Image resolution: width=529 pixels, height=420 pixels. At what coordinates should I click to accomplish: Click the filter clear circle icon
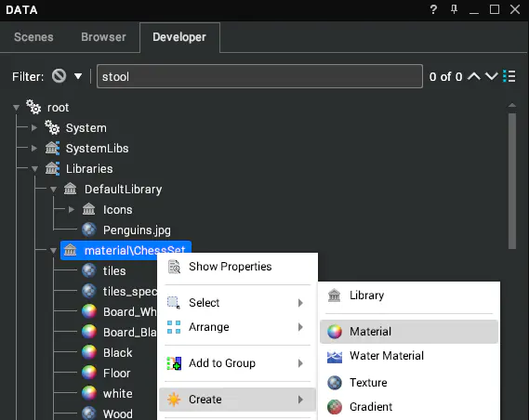click(60, 76)
